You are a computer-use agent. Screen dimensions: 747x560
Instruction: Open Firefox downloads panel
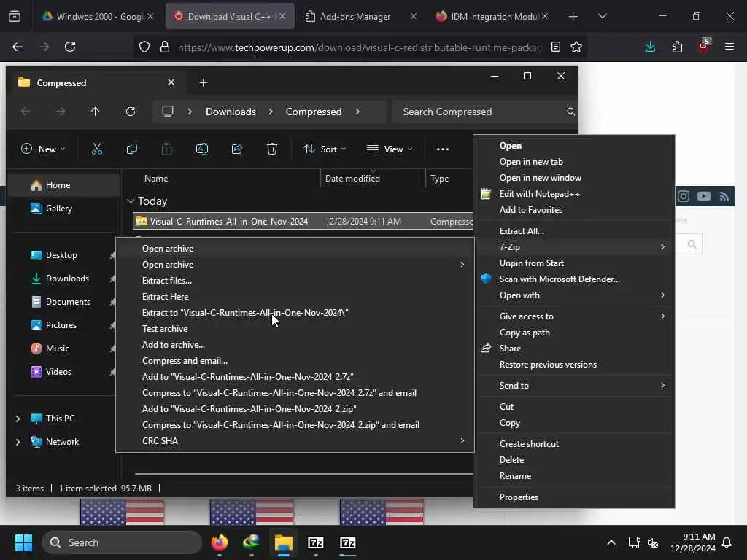coord(650,47)
